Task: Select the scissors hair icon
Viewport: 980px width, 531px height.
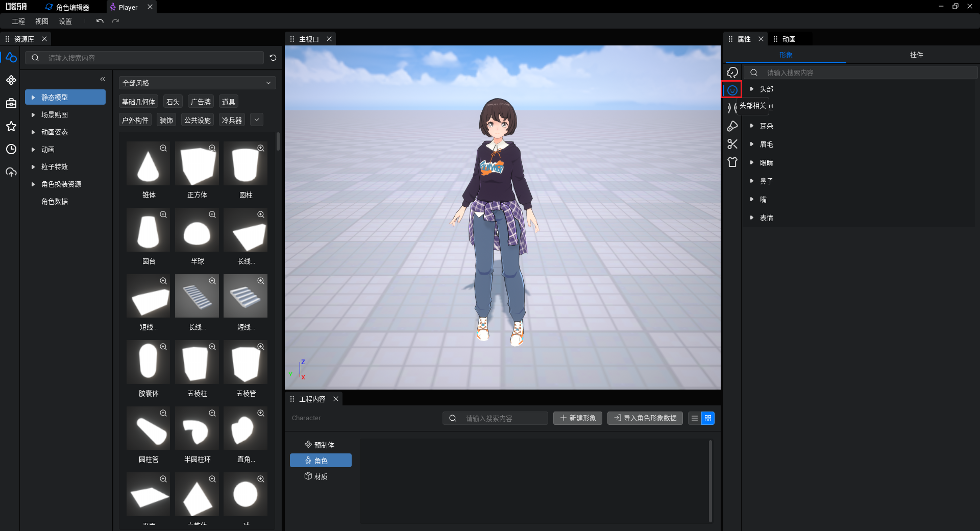Action: click(732, 144)
